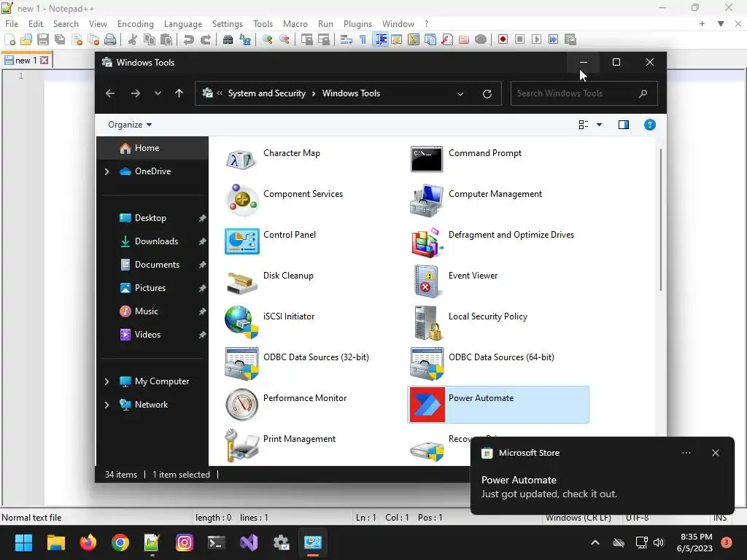The width and height of the screenshot is (747, 560).
Task: Open the Windows Start menu
Action: pyautogui.click(x=23, y=542)
